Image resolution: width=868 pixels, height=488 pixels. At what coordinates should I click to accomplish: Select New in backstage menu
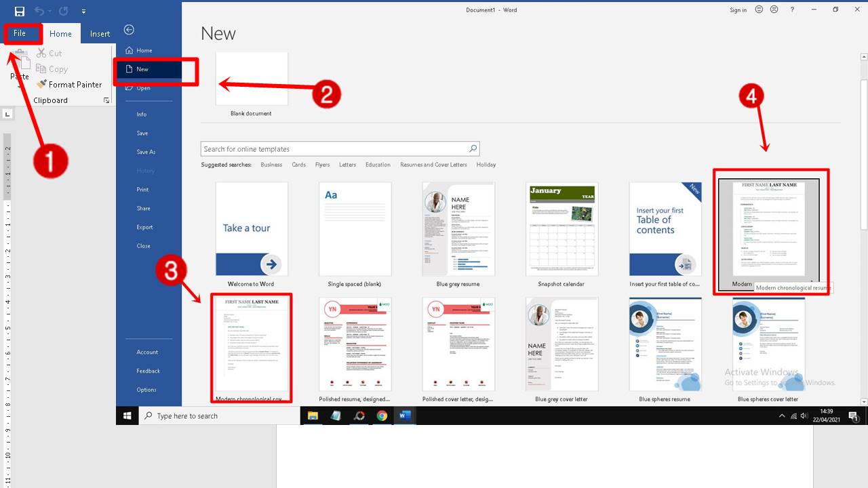click(149, 69)
